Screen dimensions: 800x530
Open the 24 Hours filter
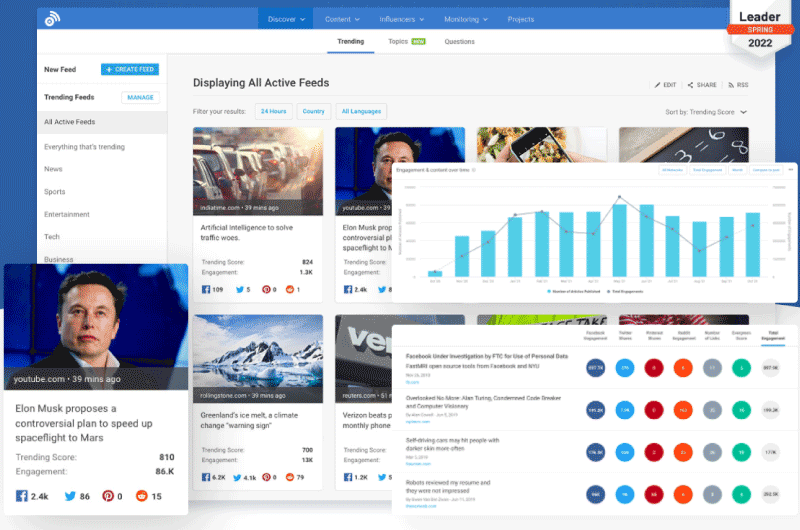(x=273, y=111)
